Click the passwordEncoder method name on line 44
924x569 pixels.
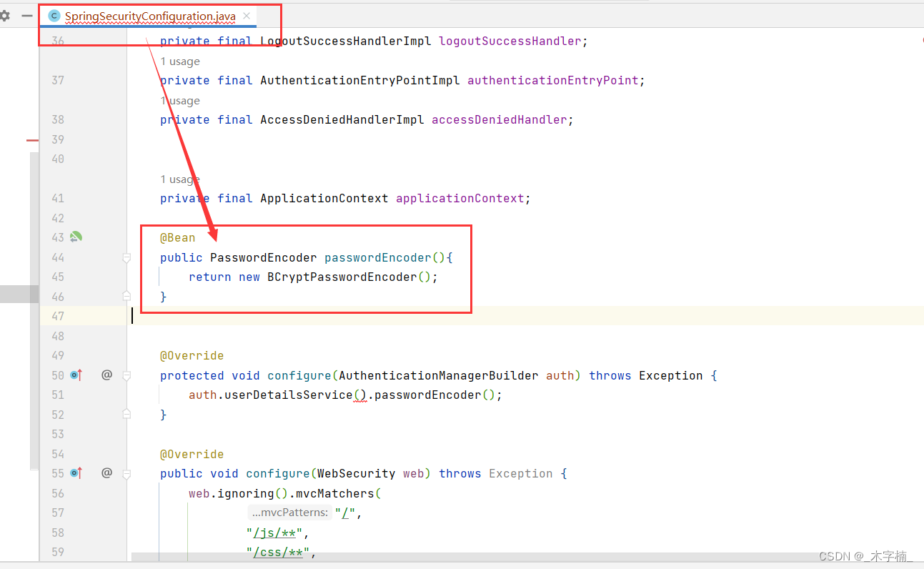click(x=377, y=257)
